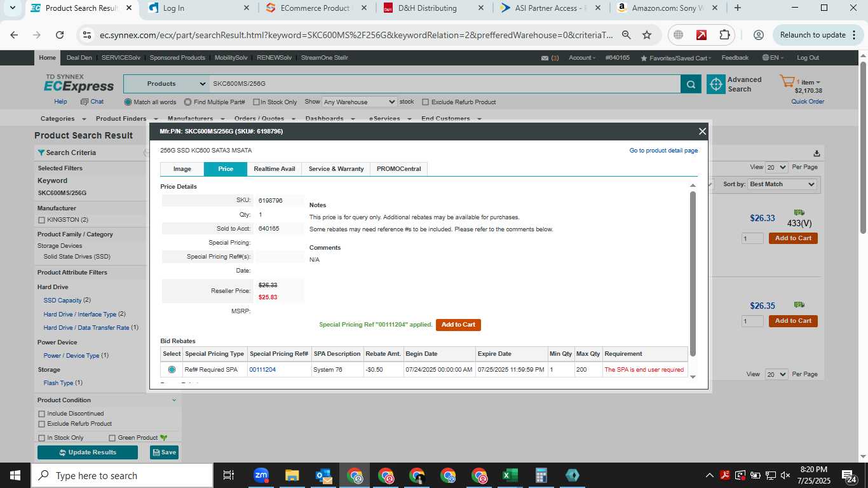Expand Product Finders menu
This screenshot has width=868, height=488.
[x=126, y=119]
